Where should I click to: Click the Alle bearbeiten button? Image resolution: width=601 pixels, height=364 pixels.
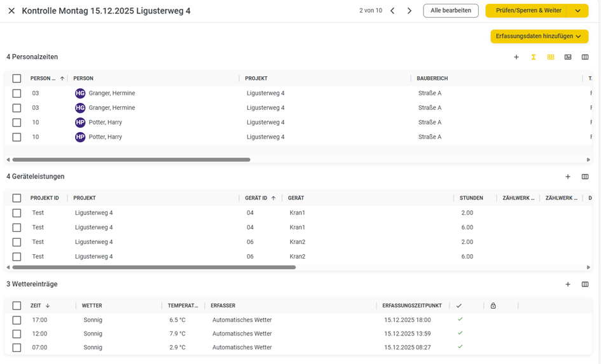tap(451, 11)
